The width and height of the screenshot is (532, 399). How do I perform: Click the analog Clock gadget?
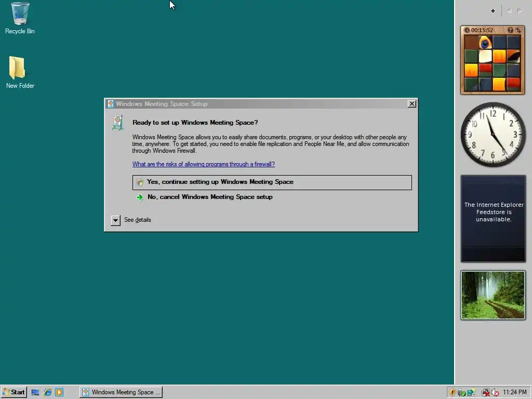(x=493, y=135)
